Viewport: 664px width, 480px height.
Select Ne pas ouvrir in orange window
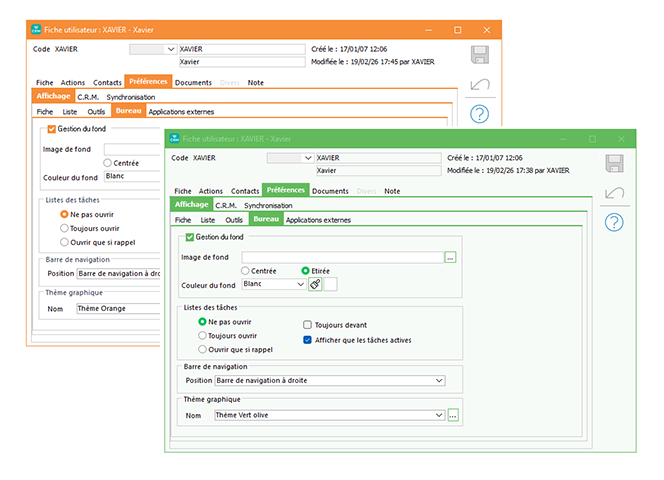(x=64, y=214)
